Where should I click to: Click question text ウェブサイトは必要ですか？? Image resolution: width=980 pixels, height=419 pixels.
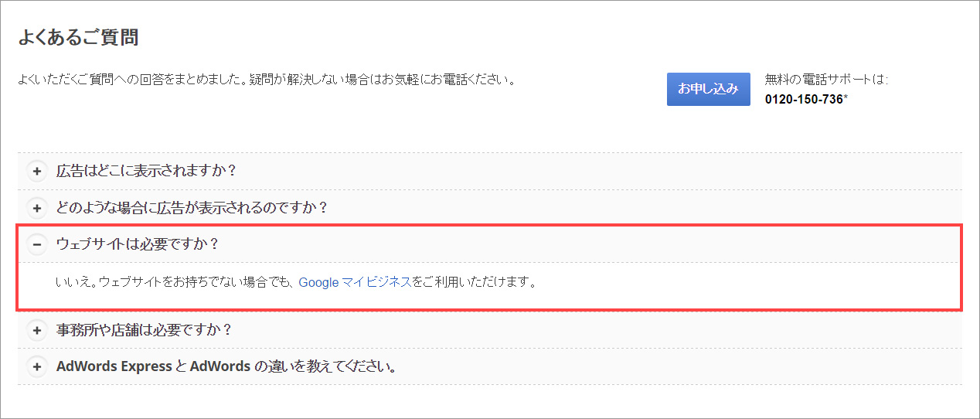(x=138, y=244)
